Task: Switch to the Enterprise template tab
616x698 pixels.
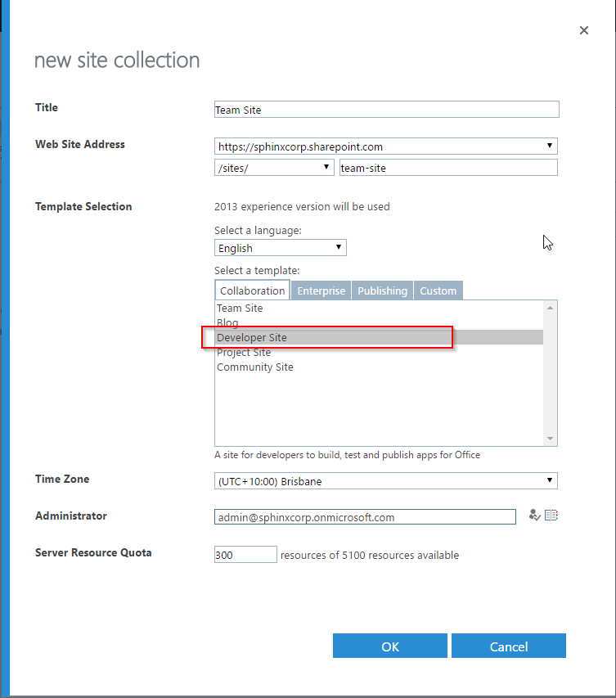Action: click(x=321, y=290)
